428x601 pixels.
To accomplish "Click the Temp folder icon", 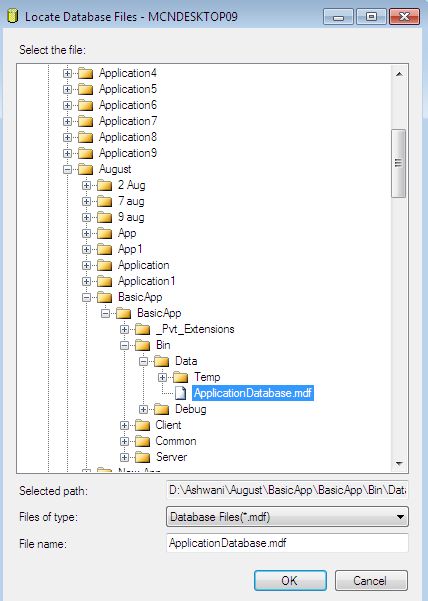I will point(180,378).
